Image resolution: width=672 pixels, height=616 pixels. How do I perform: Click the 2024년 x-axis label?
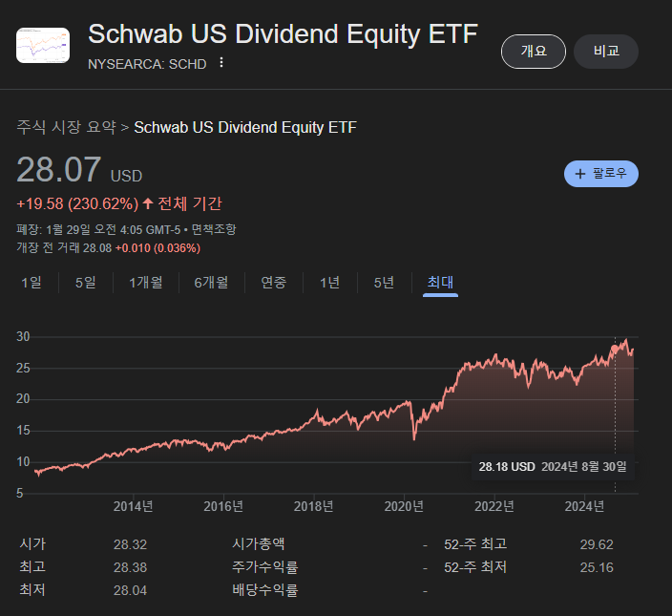584,506
